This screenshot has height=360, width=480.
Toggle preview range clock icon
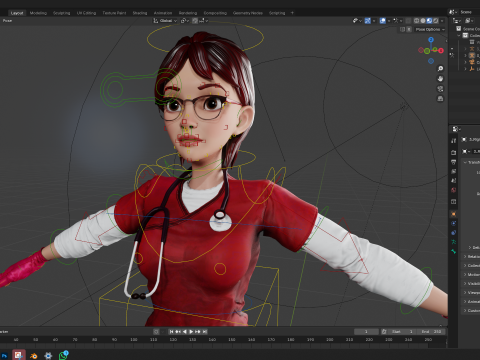tap(384, 332)
